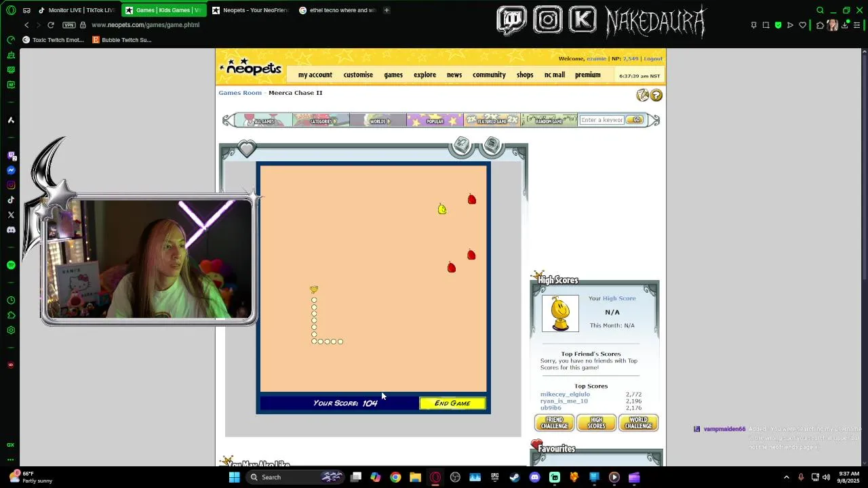Click the pencil icon beside the help icon
This screenshot has width=868, height=488.
[642, 96]
